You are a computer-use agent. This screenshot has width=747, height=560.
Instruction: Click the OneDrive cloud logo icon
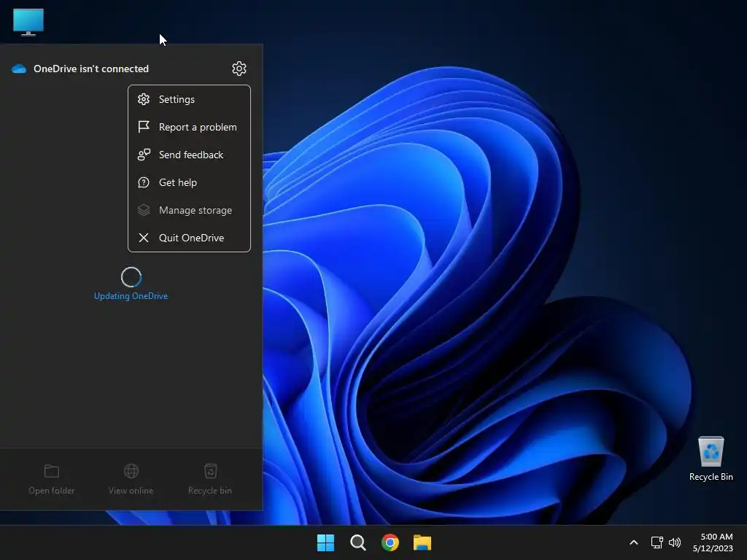coord(19,69)
